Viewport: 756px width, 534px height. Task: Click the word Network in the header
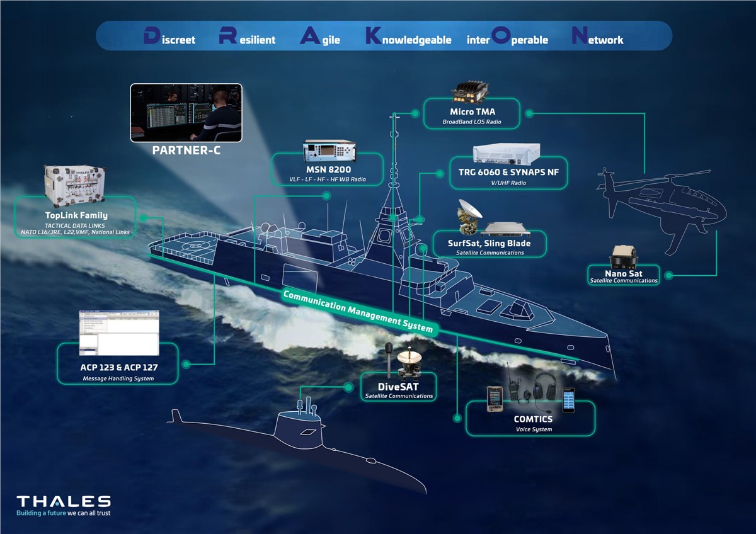tap(597, 37)
